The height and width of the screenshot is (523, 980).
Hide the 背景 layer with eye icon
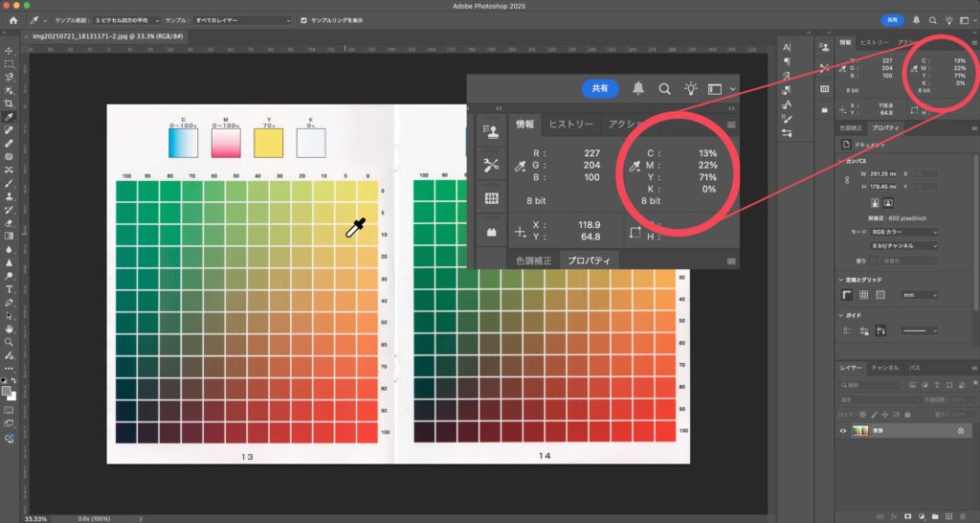843,432
